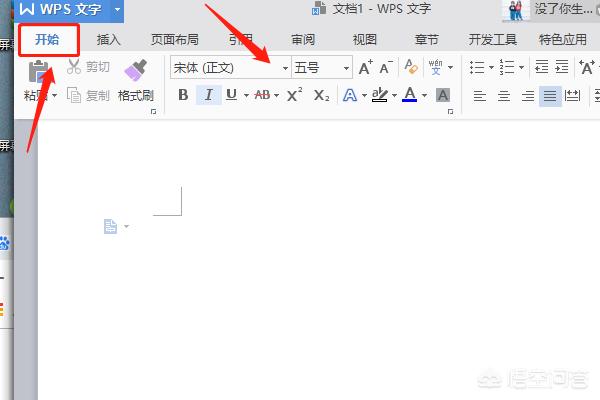Screen dimensions: 600x400
Task: Click the bullet list icon
Action: click(477, 67)
